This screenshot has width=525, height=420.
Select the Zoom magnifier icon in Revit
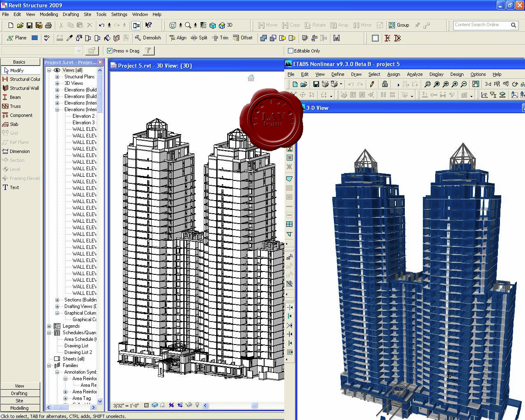[188, 25]
